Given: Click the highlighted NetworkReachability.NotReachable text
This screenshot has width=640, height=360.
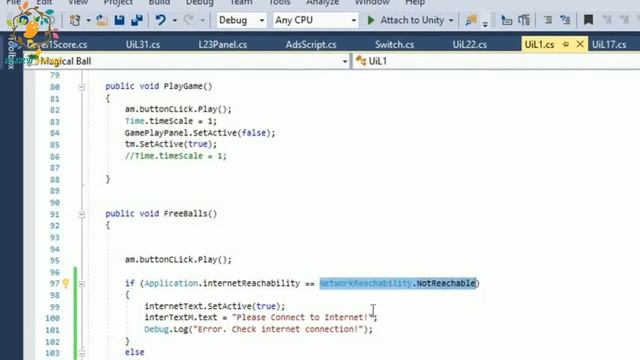Looking at the screenshot, I should pyautogui.click(x=398, y=283).
